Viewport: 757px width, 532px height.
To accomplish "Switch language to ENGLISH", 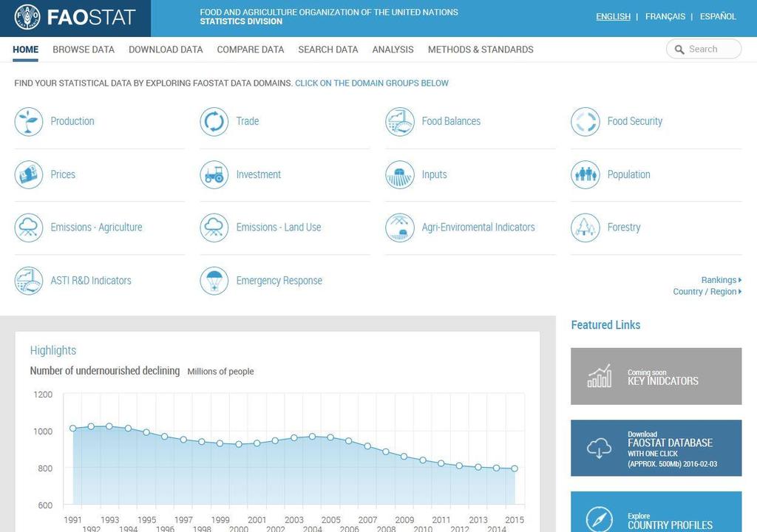I will coord(613,16).
